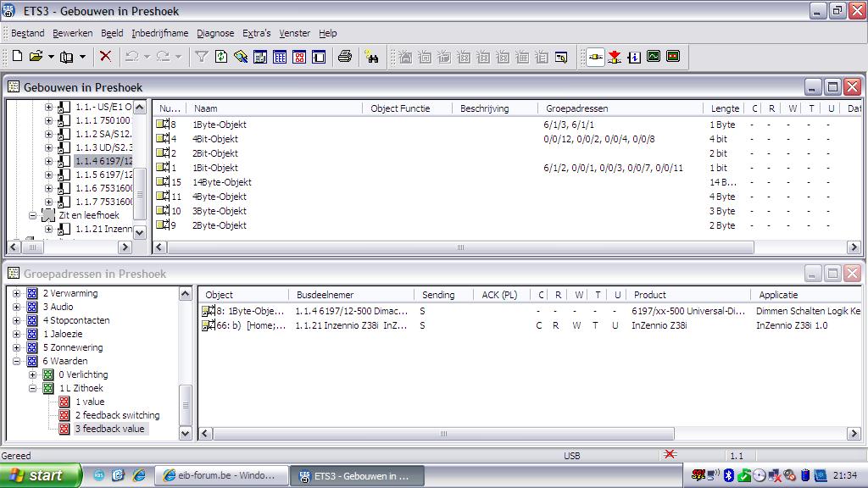
Task: Open the dropdown arrow beside Open folder
Action: pyautogui.click(x=51, y=57)
